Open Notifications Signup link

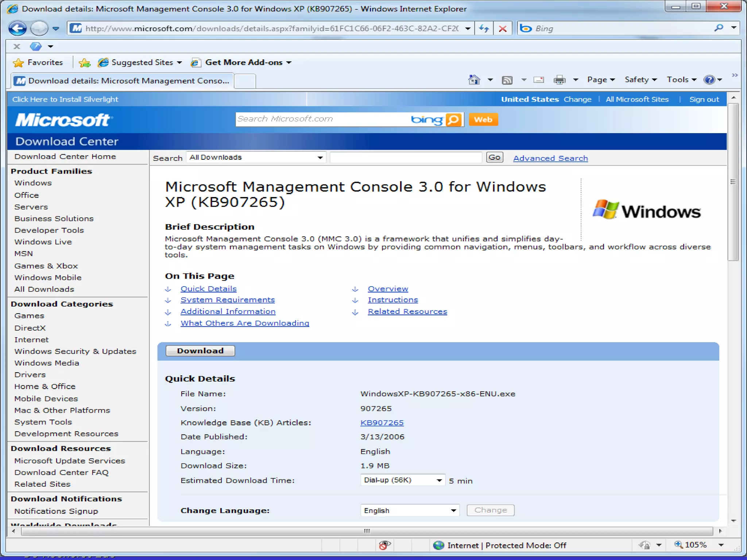(56, 511)
